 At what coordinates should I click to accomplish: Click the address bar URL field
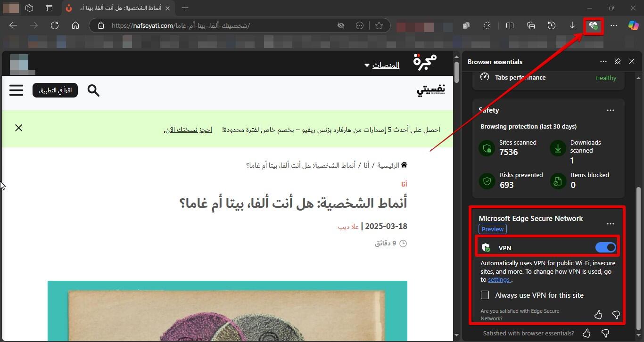pos(217,26)
